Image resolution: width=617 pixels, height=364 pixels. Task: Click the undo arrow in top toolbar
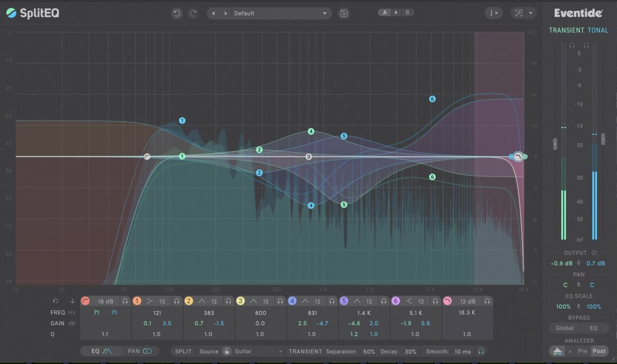176,14
